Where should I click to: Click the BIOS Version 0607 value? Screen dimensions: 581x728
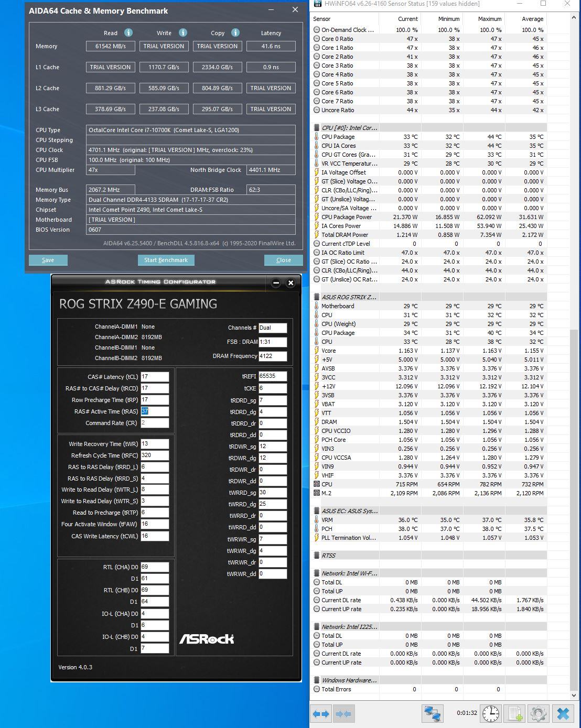click(x=190, y=230)
